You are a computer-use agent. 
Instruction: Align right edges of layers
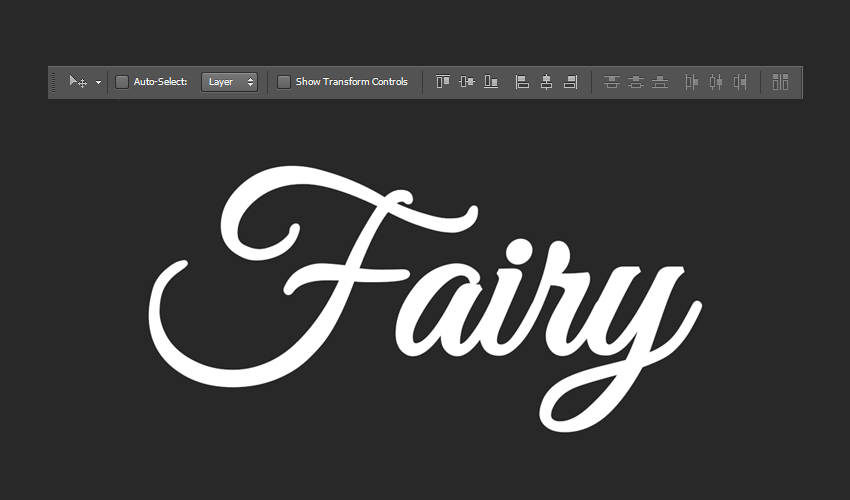tap(570, 82)
